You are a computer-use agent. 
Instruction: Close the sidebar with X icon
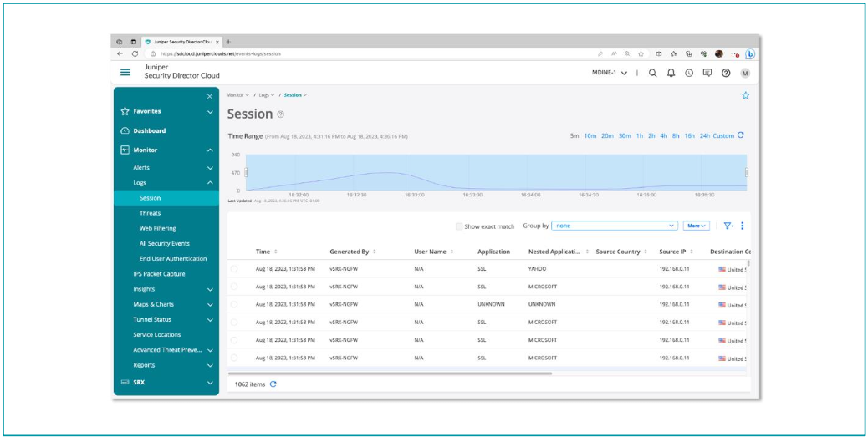[x=209, y=96]
